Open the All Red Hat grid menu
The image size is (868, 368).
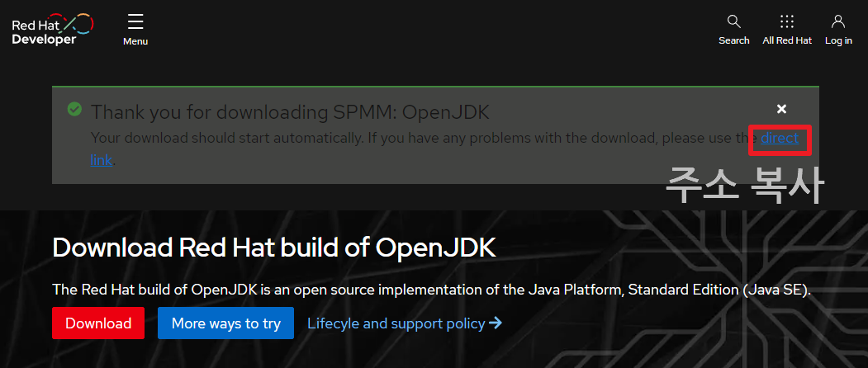click(x=786, y=30)
